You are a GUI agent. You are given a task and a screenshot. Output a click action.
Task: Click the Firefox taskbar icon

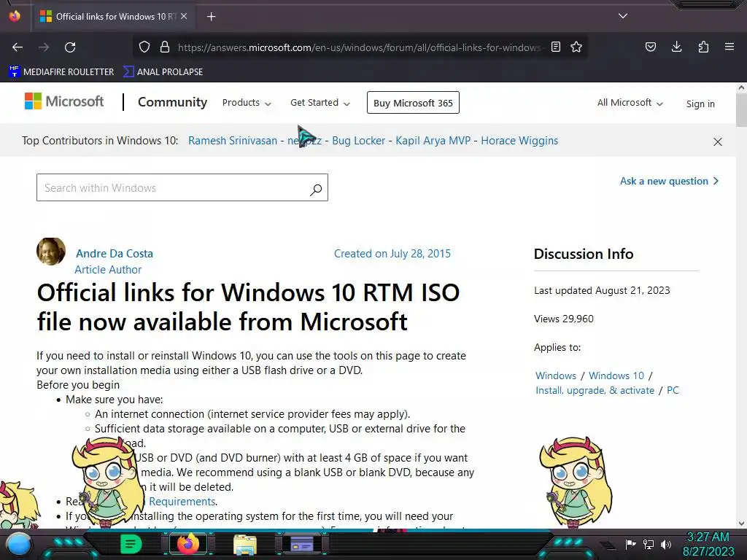[187, 543]
